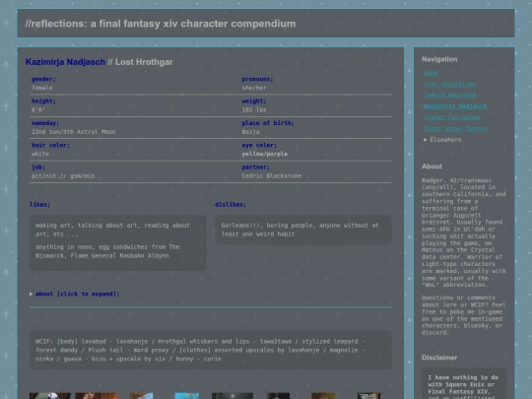Select the job value 'pct/nin // gsm/nin'
This screenshot has width=532, height=399.
pos(63,175)
